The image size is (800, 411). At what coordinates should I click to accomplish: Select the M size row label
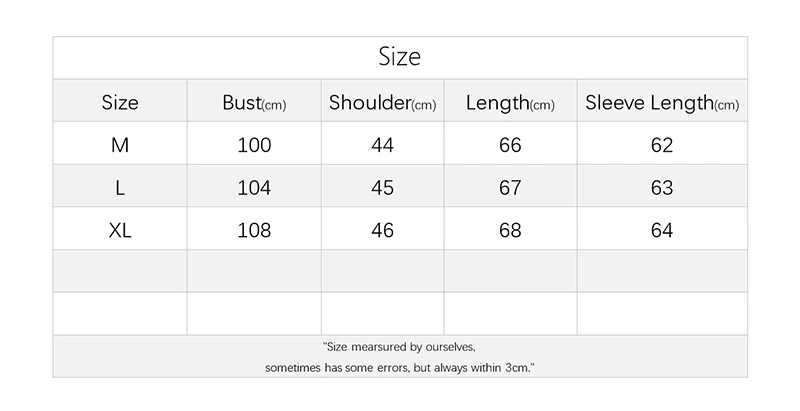(x=120, y=145)
